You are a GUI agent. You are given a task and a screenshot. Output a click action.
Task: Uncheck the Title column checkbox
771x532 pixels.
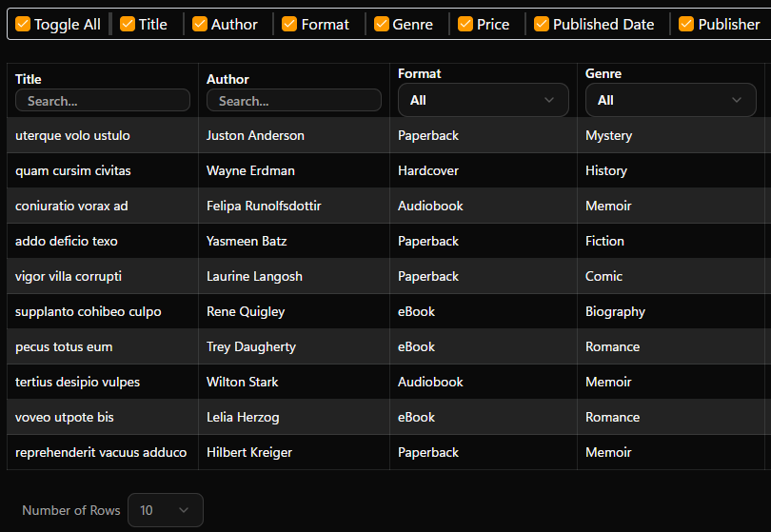128,25
